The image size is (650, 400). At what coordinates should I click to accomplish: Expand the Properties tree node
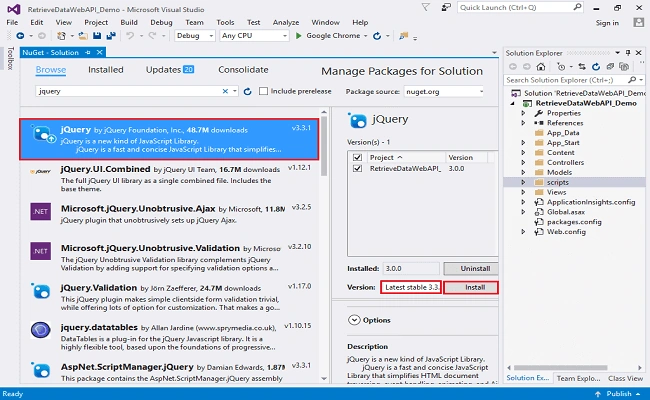coord(523,113)
